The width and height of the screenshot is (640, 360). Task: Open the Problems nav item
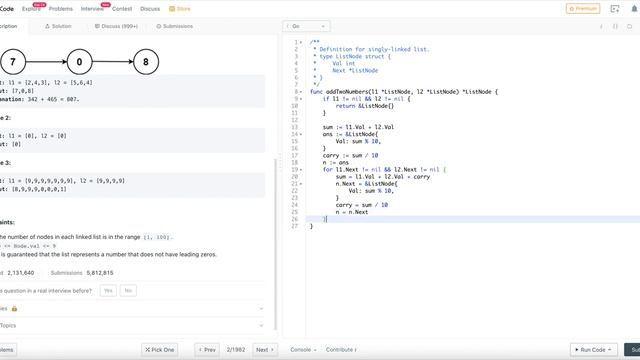[x=60, y=9]
